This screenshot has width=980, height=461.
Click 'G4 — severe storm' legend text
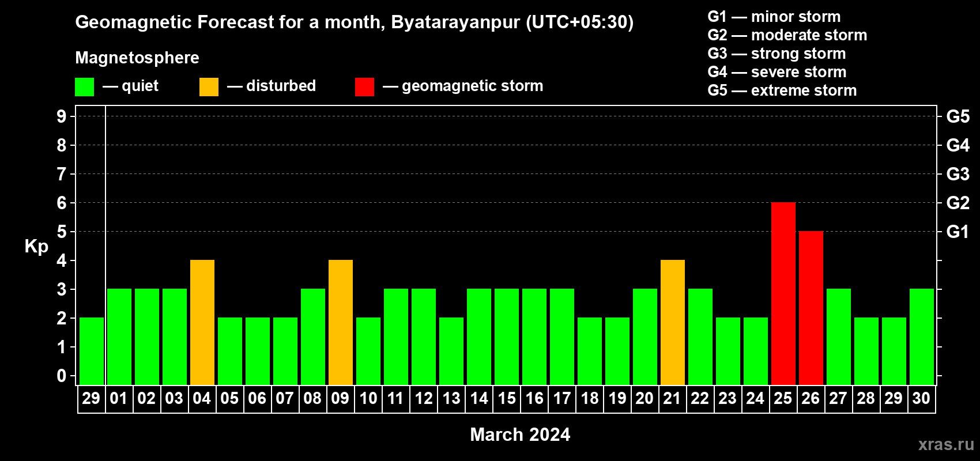[777, 72]
